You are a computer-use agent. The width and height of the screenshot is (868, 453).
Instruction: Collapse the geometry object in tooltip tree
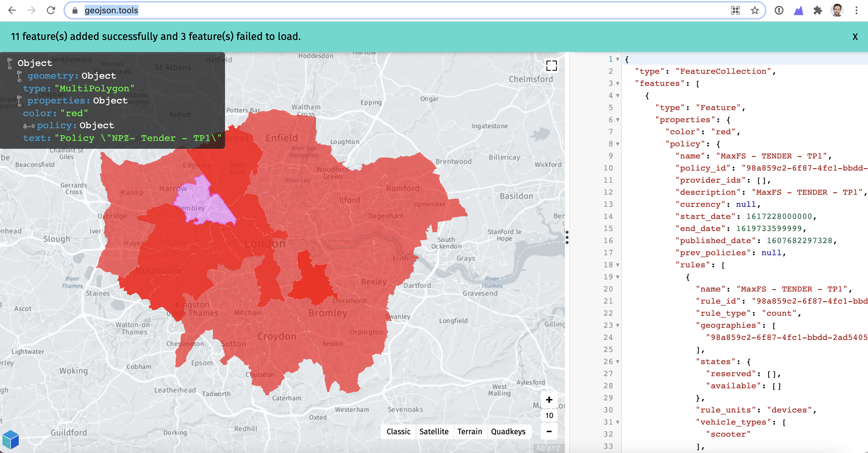click(20, 77)
